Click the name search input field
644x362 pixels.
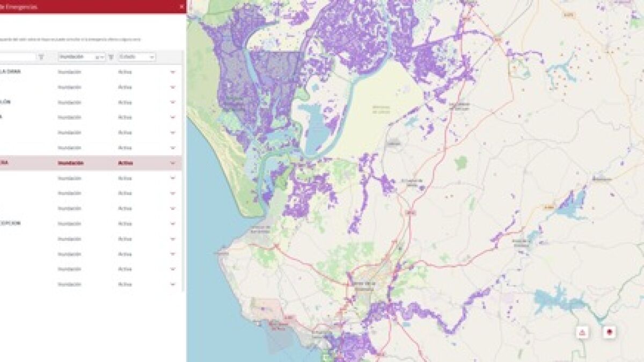point(16,57)
